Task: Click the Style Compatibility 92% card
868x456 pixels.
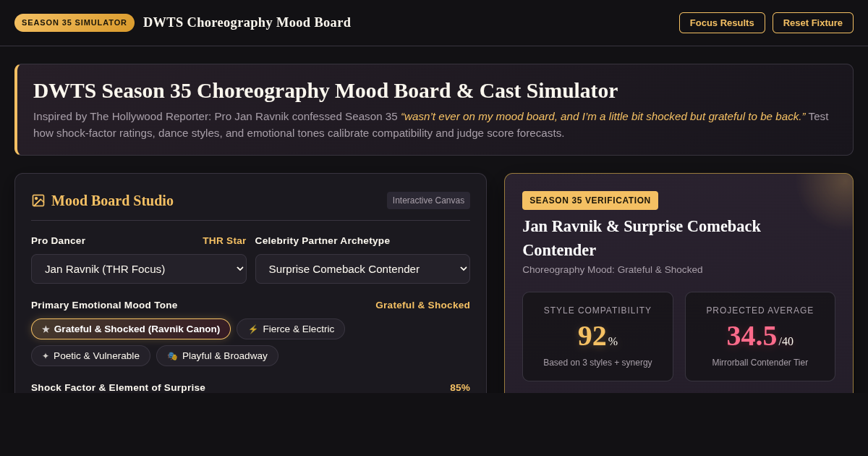Action: (597, 337)
